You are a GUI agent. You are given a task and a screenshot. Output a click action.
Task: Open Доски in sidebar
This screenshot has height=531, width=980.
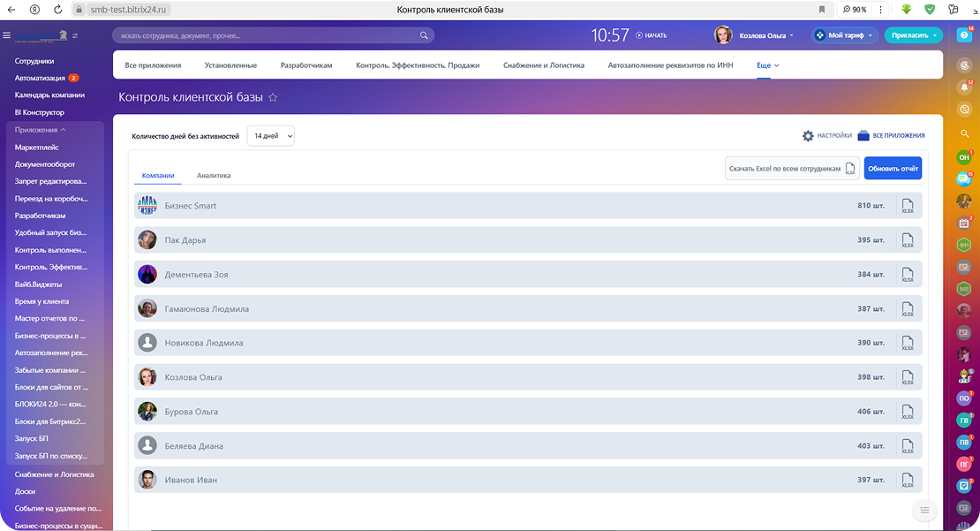pyautogui.click(x=25, y=491)
